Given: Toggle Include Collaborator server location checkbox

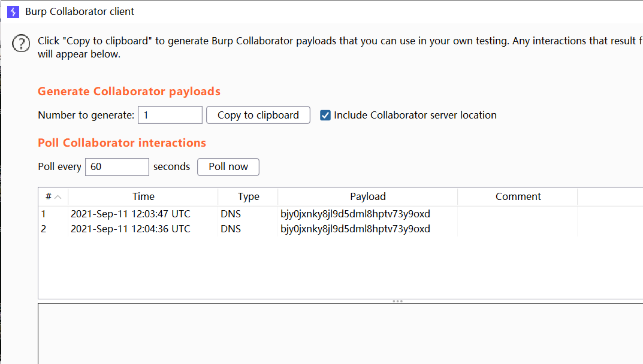Looking at the screenshot, I should tap(325, 115).
